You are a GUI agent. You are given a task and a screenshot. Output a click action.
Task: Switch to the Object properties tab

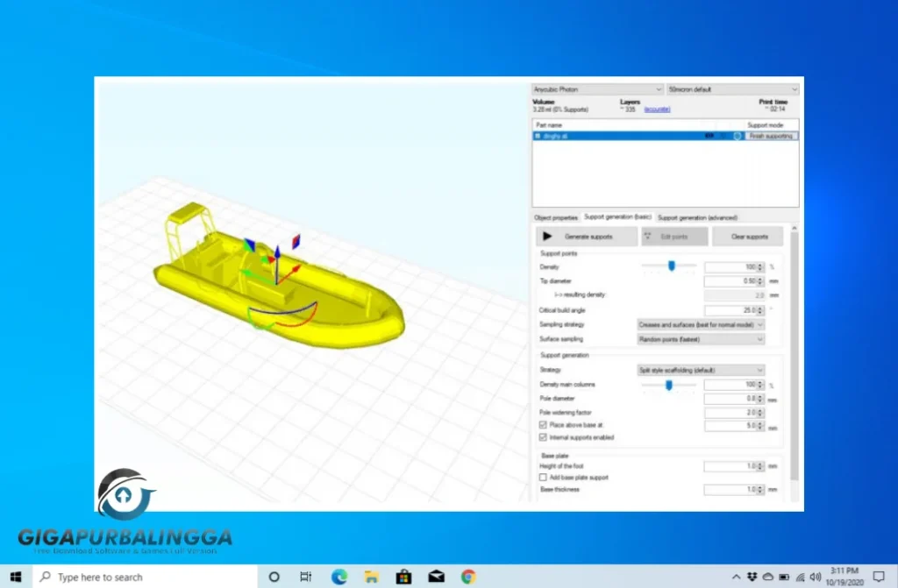click(555, 216)
